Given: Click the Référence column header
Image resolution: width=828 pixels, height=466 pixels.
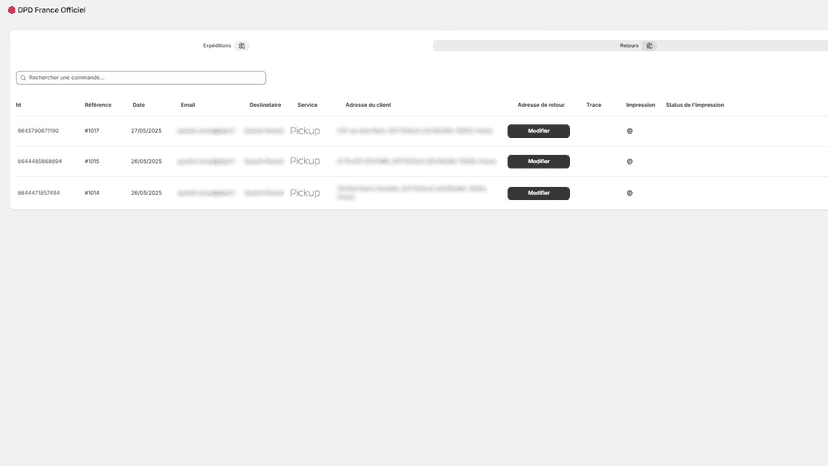Looking at the screenshot, I should 98,105.
